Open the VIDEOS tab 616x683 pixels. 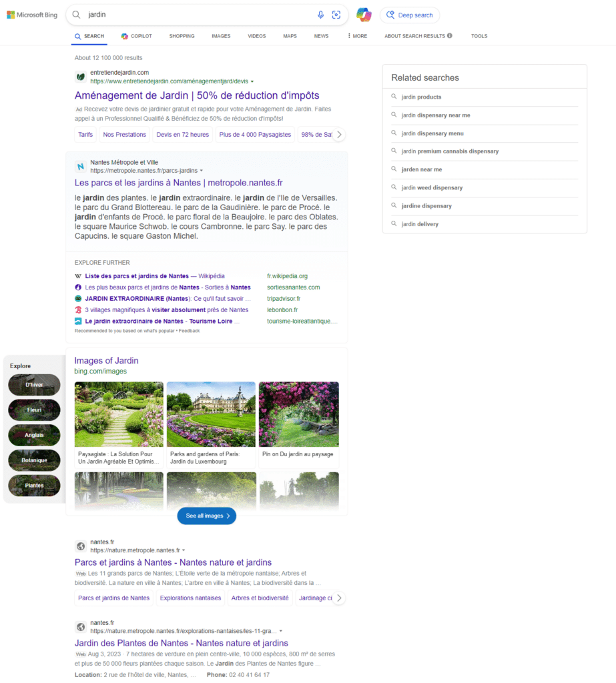[256, 36]
